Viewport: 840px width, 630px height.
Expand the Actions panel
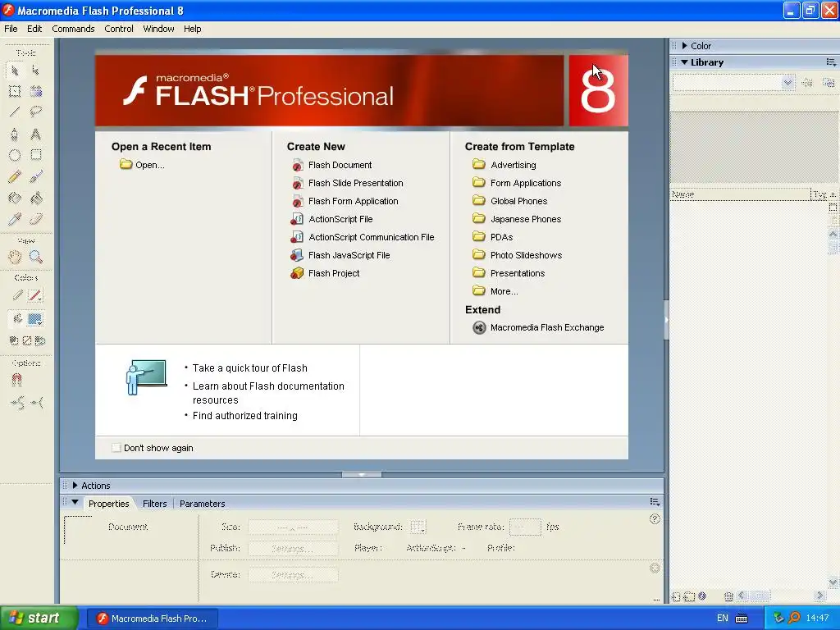(75, 486)
